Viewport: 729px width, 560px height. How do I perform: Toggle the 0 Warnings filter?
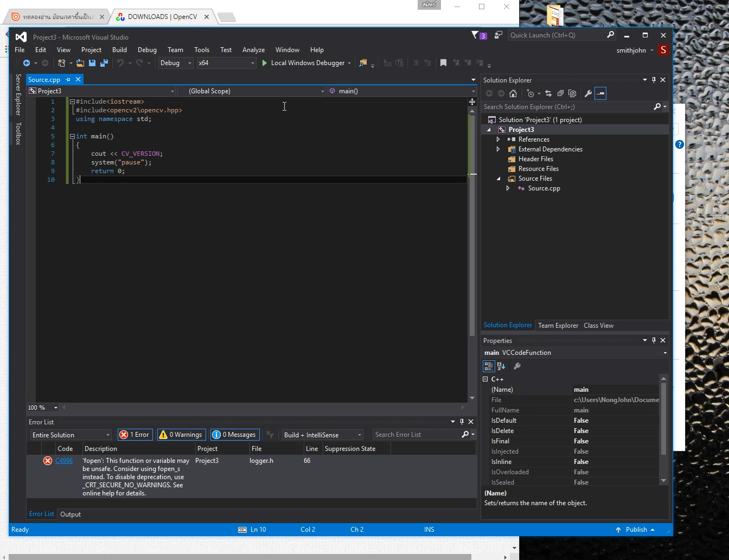point(181,434)
